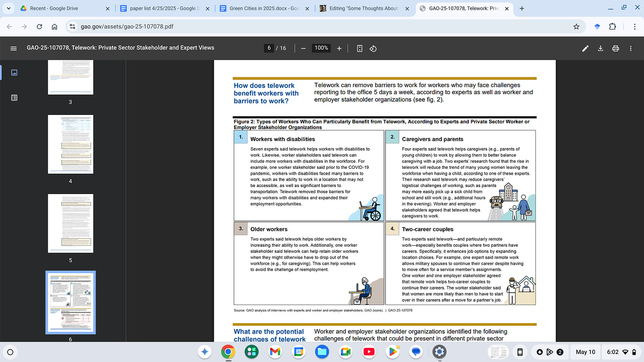Open Google Meet from the shelf
This screenshot has width=644, height=362.
[x=345, y=352]
